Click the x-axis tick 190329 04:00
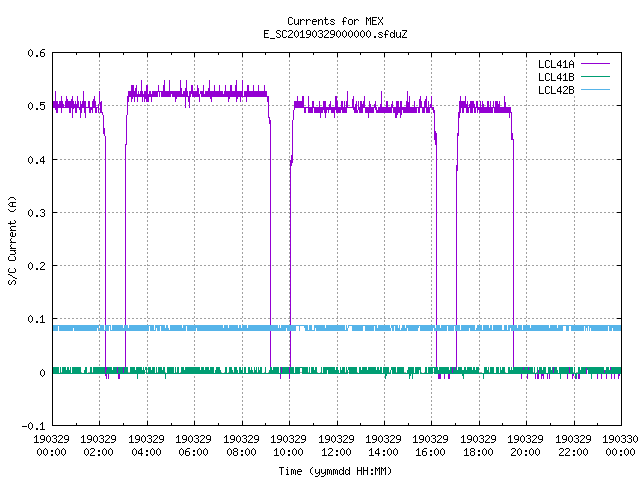 point(146,446)
